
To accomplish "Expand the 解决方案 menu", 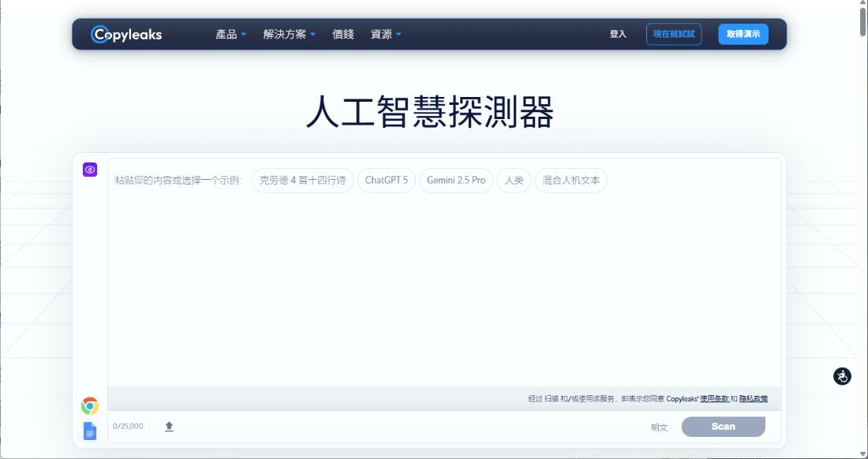I will tap(286, 34).
